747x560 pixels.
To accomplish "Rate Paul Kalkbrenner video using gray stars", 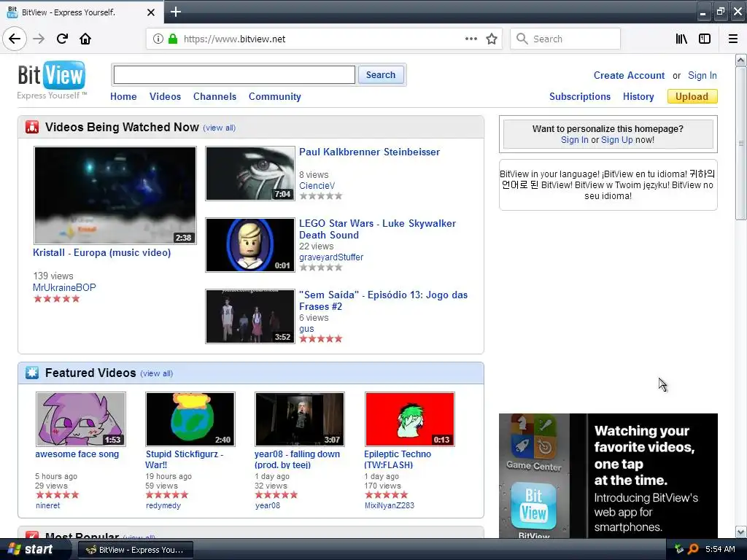I will tap(321, 195).
